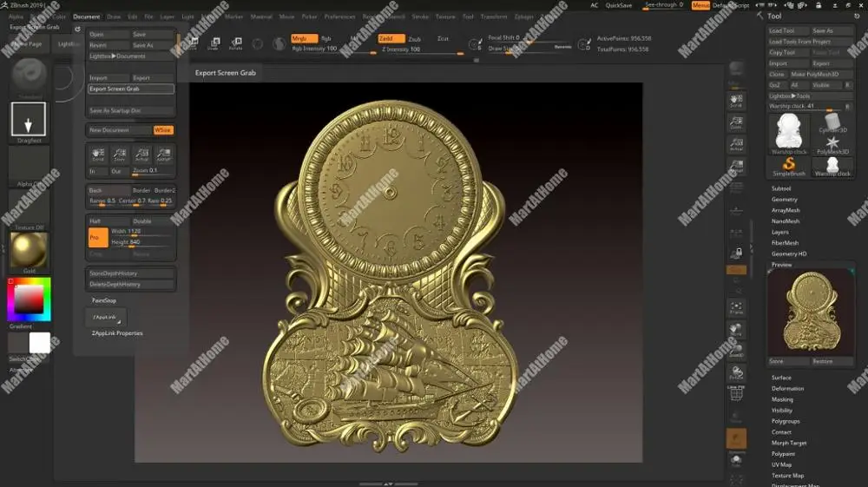Click the Zoom icon in Document panel
The width and height of the screenshot is (868, 487).
click(120, 155)
